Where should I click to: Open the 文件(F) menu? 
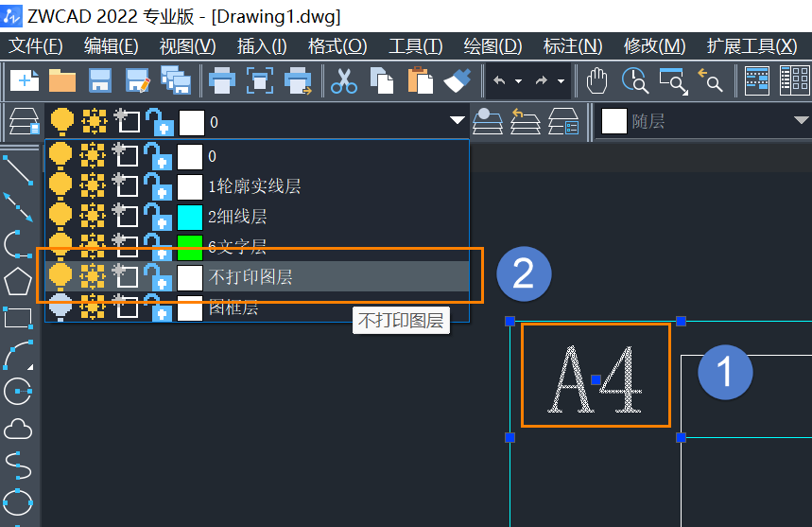[x=35, y=46]
